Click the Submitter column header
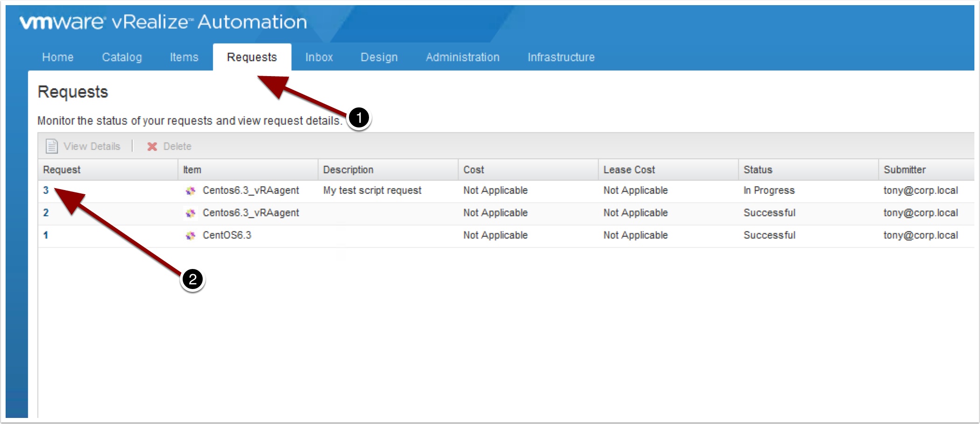The width and height of the screenshot is (980, 424). (x=904, y=170)
